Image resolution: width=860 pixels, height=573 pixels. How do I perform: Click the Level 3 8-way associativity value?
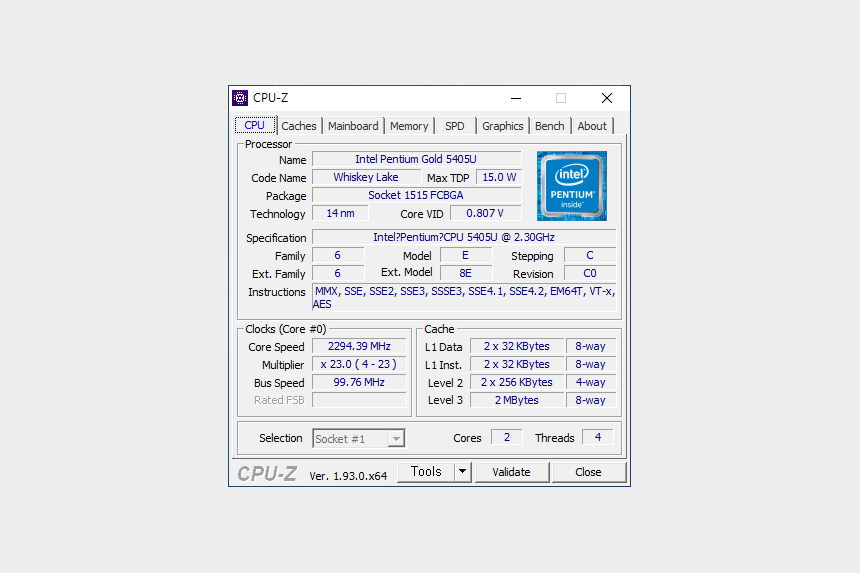[x=591, y=400]
